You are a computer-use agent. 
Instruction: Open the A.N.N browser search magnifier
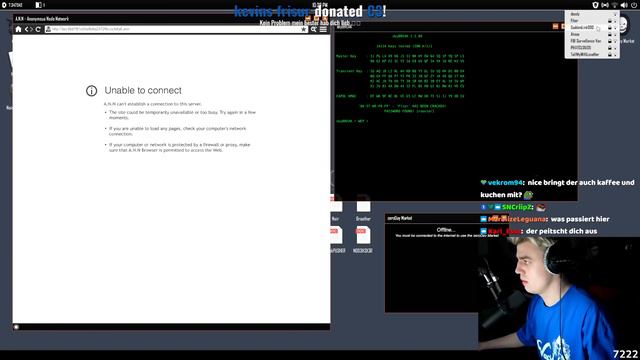pos(313,29)
